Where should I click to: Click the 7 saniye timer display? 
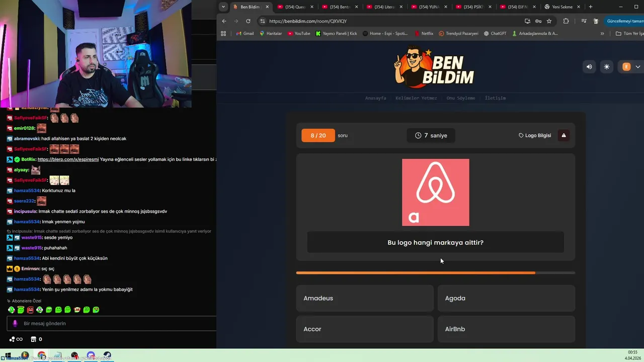coord(431,135)
